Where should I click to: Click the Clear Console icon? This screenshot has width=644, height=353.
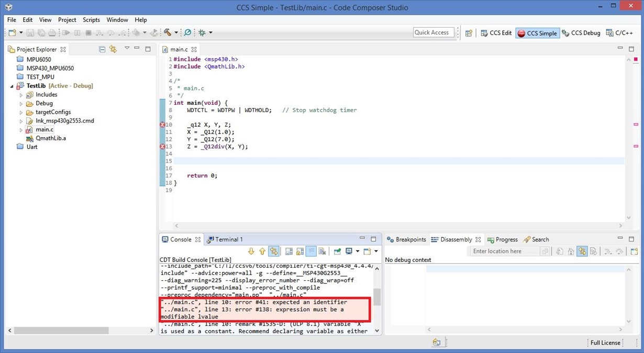[323, 251]
